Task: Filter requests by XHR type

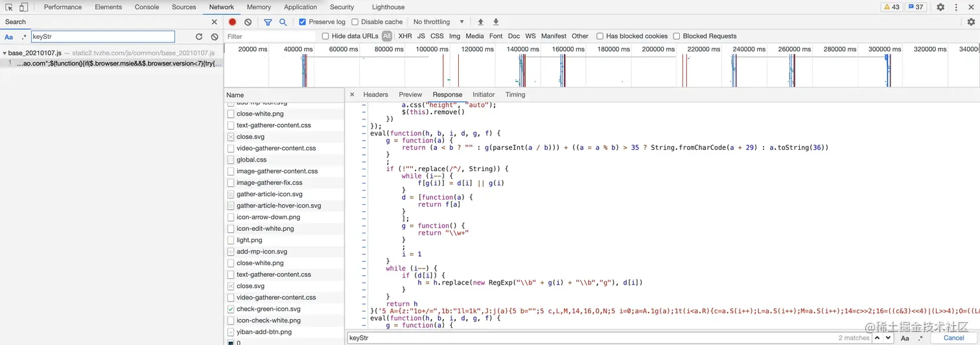Action: click(405, 36)
